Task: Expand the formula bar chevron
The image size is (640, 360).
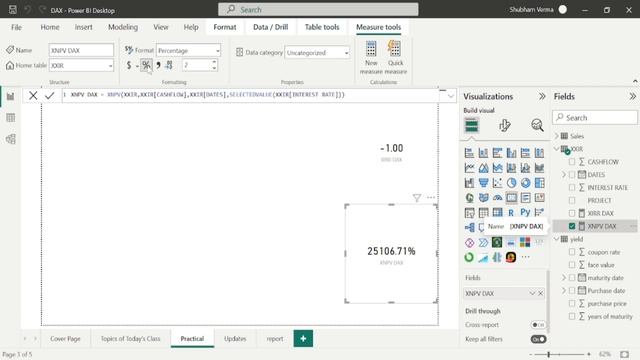Action: [x=451, y=96]
